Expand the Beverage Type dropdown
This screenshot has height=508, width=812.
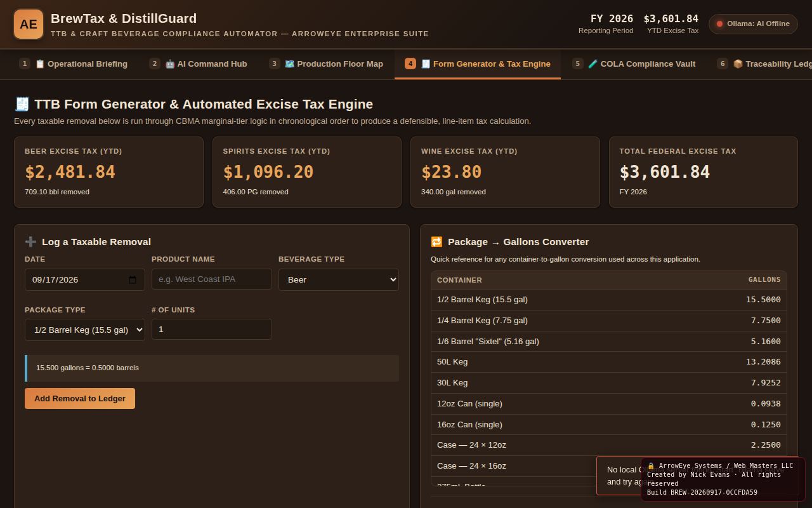[339, 279]
